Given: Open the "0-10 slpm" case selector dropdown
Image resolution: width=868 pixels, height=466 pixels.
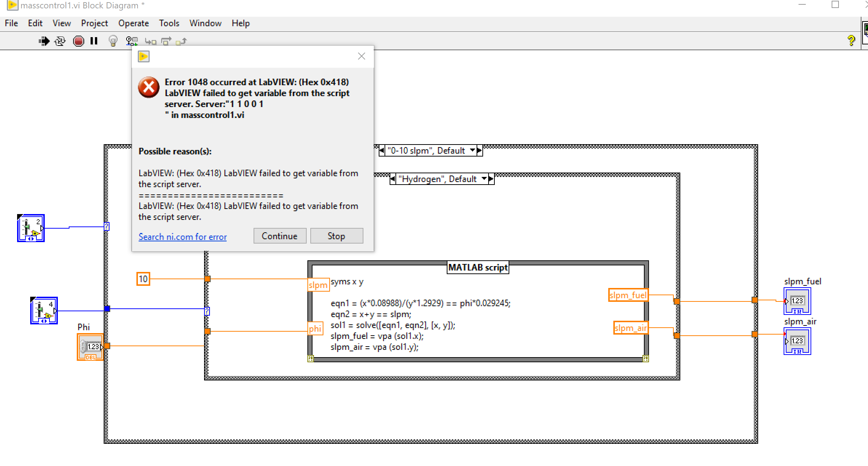Looking at the screenshot, I should 472,150.
